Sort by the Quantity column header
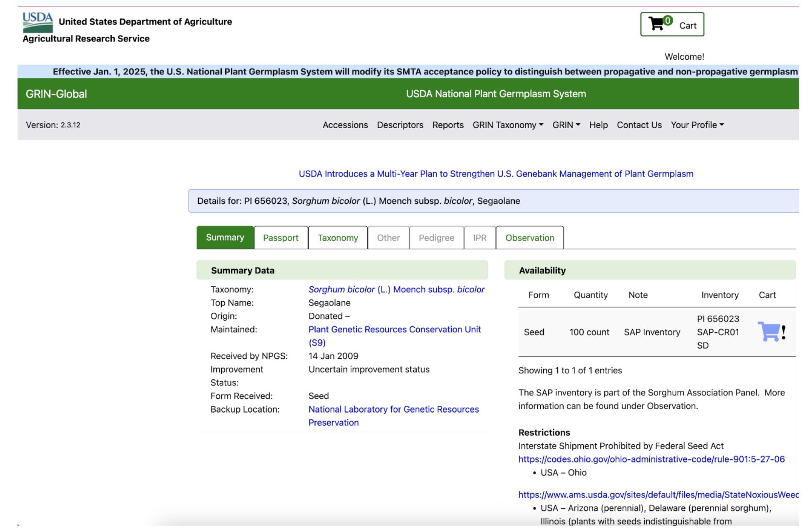This screenshot has width=810, height=532. tap(590, 295)
